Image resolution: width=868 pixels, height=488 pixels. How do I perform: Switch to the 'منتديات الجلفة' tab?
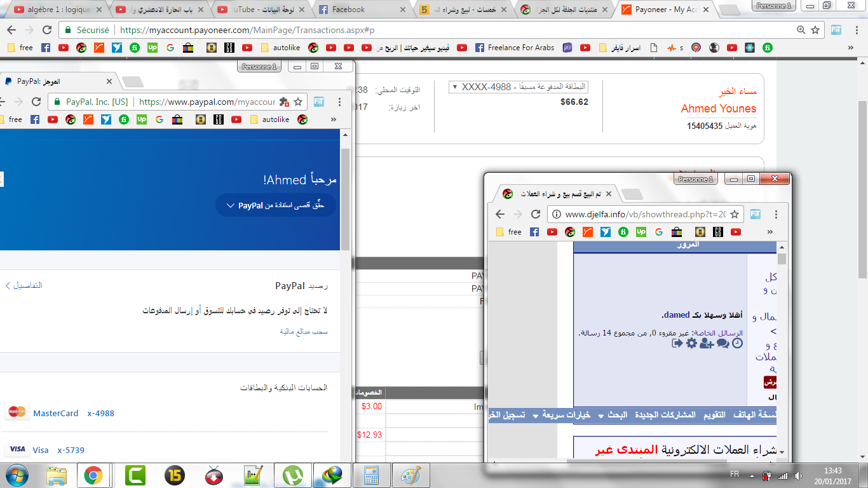coord(564,10)
